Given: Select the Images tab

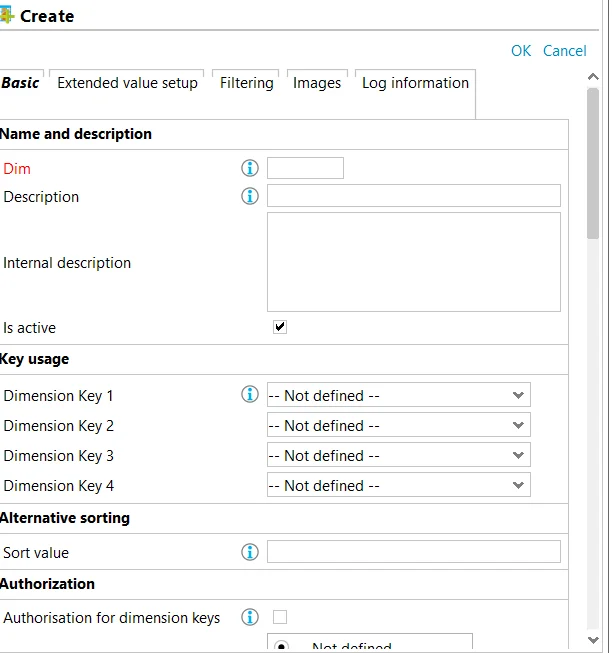Looking at the screenshot, I should pos(317,83).
